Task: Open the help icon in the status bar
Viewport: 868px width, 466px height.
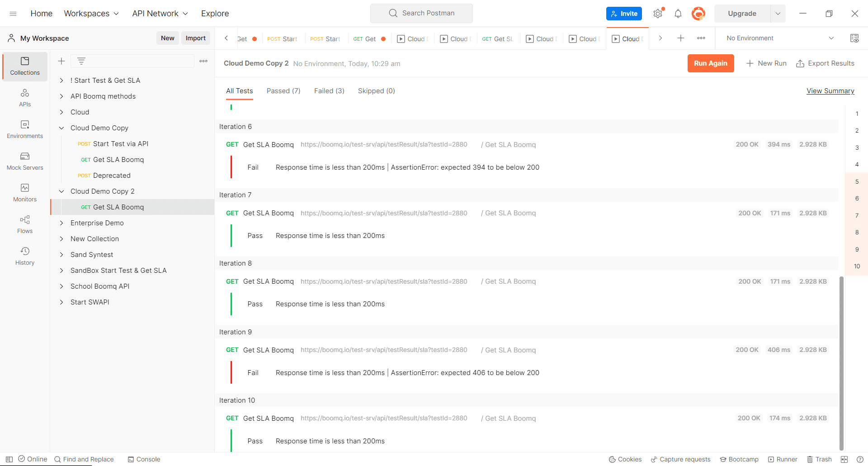Action: click(x=860, y=459)
